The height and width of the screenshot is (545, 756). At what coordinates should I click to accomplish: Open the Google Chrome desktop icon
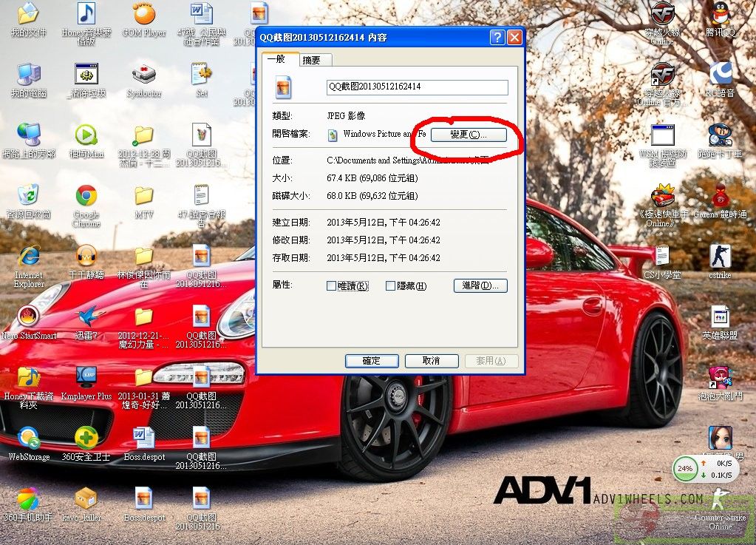tap(86, 197)
